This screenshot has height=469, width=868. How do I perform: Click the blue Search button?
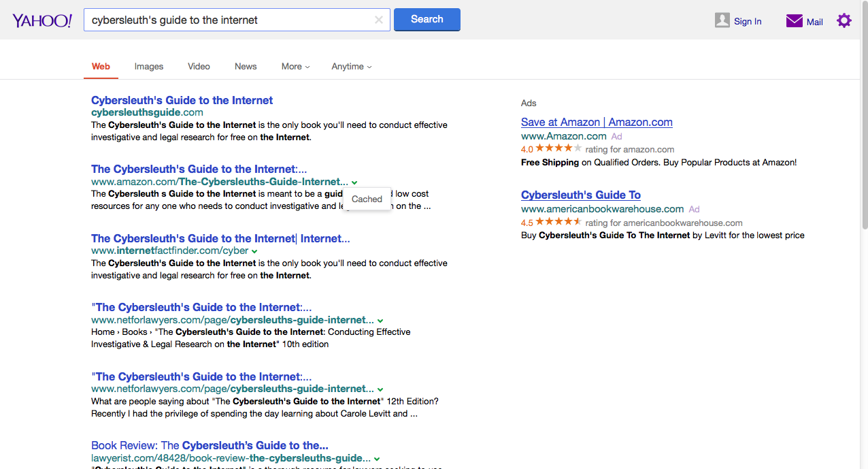(x=427, y=20)
